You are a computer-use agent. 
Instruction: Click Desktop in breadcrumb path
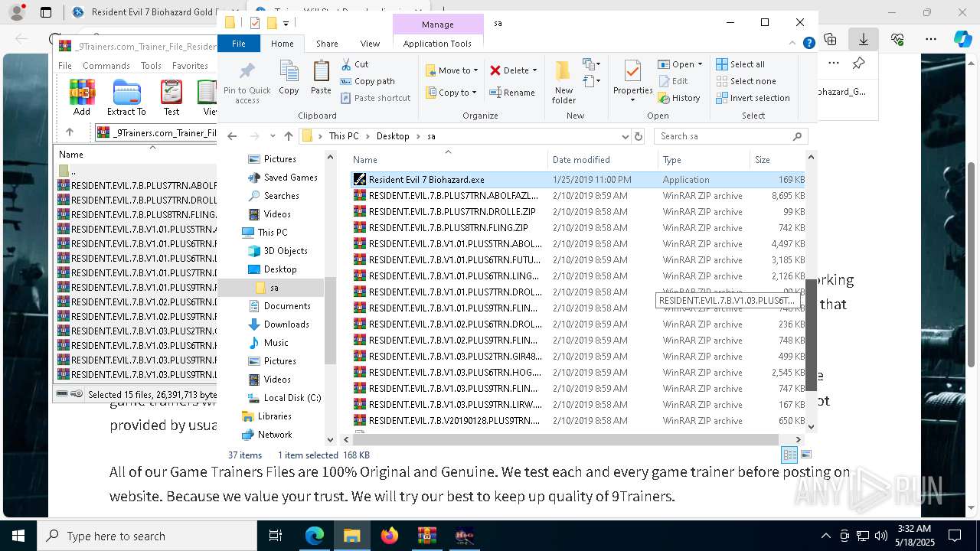(x=393, y=136)
